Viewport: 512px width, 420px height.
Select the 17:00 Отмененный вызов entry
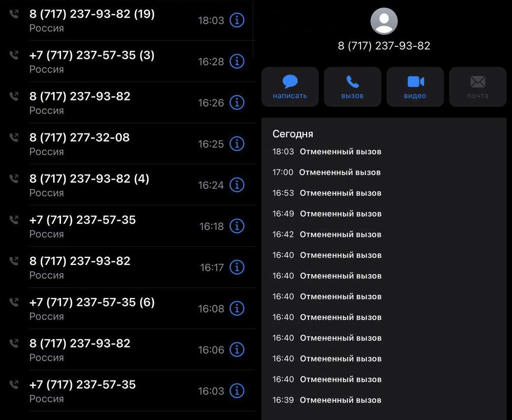point(327,172)
